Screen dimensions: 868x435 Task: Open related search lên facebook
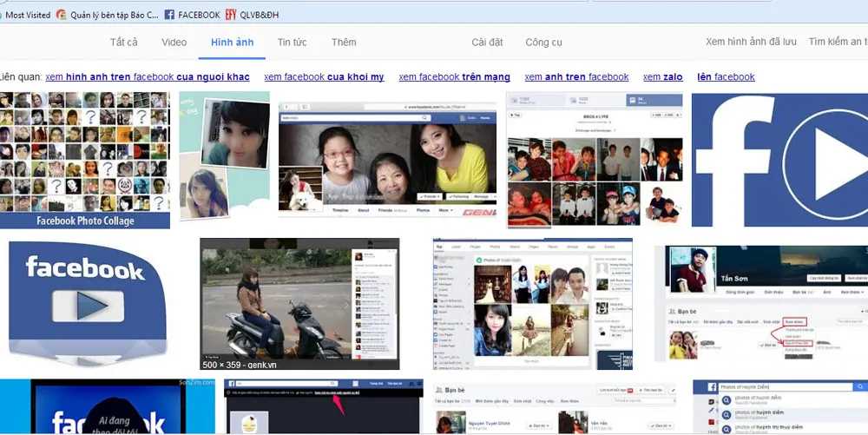[726, 77]
